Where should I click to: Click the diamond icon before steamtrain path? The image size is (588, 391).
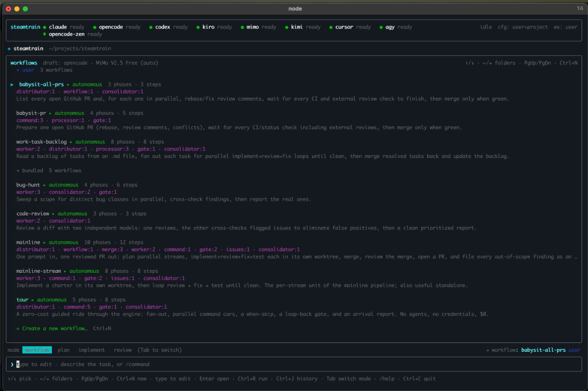coord(9,49)
